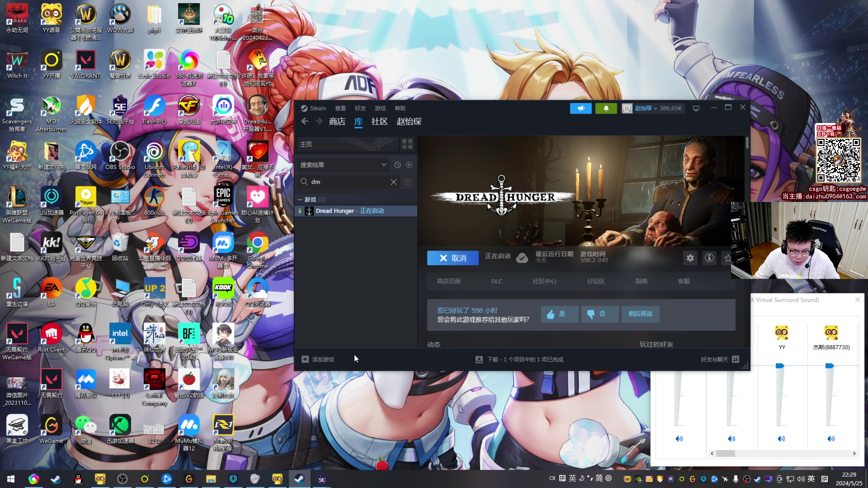Image resolution: width=868 pixels, height=488 pixels.
Task: Open Steam notifications bell
Action: click(x=606, y=108)
